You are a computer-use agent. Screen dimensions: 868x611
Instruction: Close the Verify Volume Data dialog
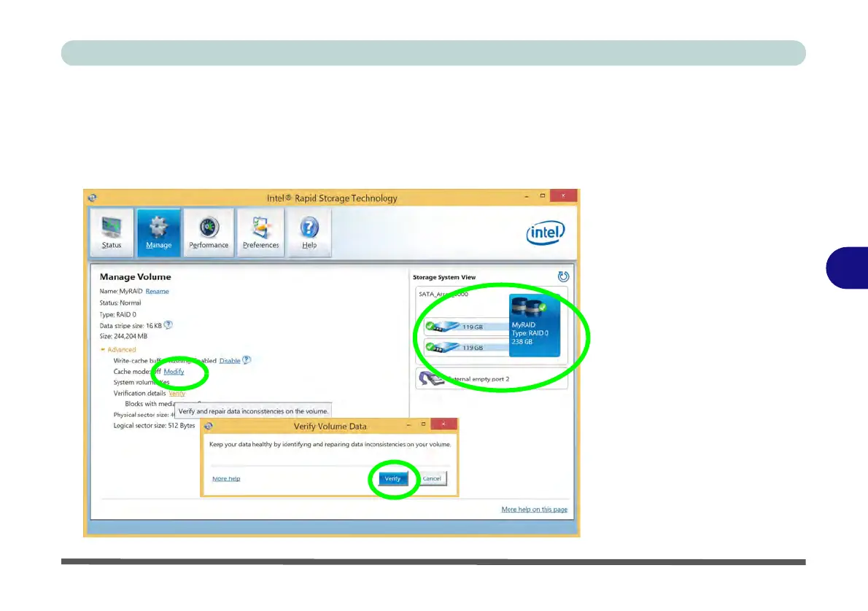(x=443, y=424)
